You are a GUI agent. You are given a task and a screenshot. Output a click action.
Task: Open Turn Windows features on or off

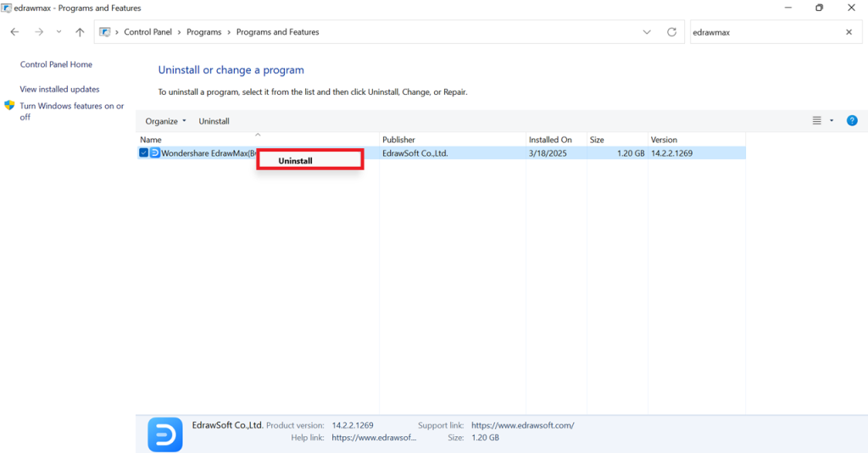(72, 111)
